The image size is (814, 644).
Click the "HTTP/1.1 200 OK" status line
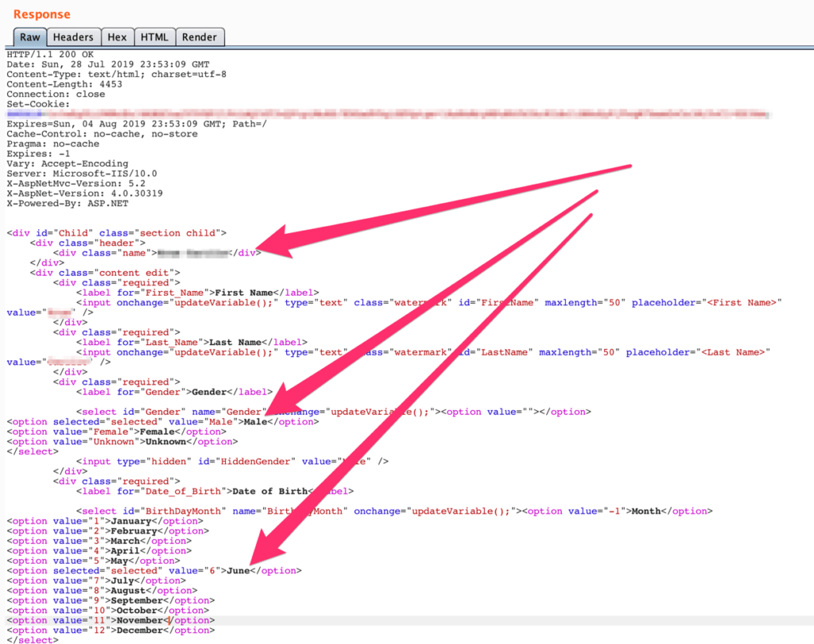point(50,55)
